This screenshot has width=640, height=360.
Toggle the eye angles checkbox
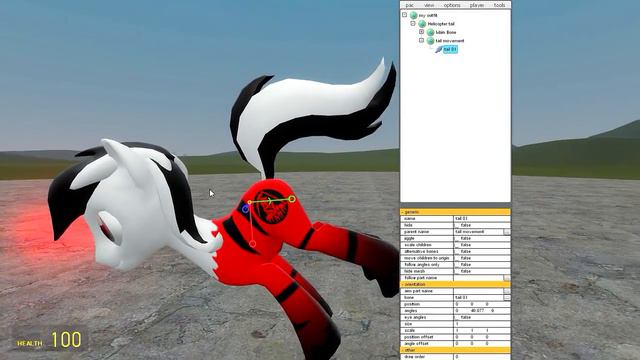pyautogui.click(x=457, y=317)
